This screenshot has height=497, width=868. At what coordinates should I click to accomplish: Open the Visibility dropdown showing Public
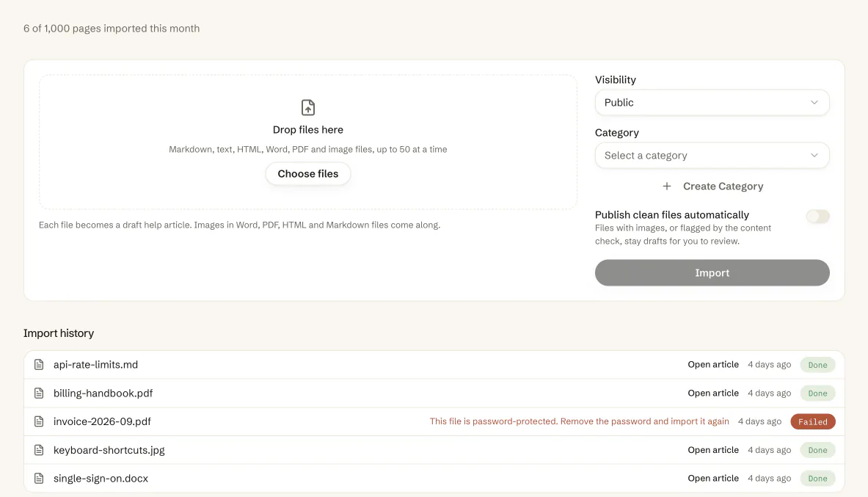(x=712, y=103)
